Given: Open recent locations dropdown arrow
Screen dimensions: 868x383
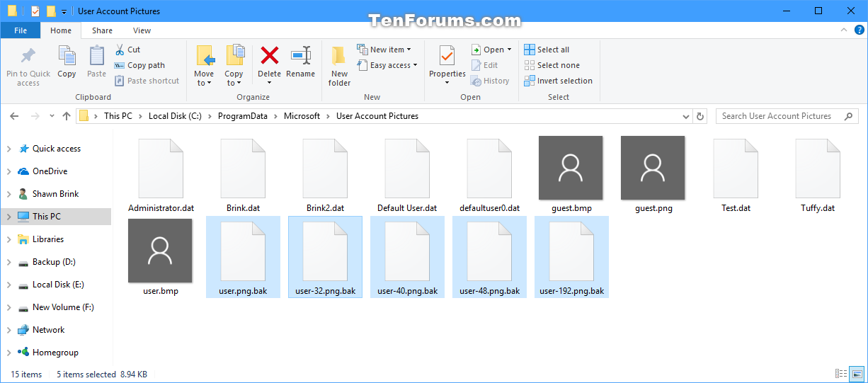Looking at the screenshot, I should (x=52, y=116).
